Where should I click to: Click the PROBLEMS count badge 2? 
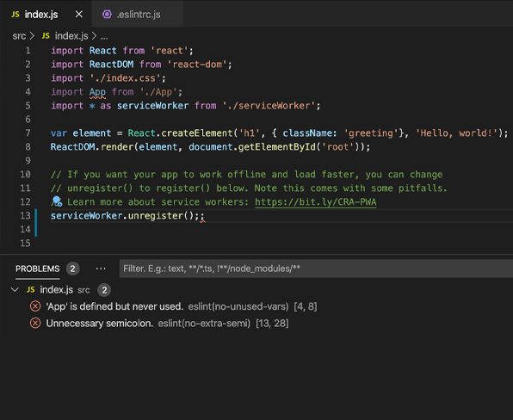(x=72, y=269)
